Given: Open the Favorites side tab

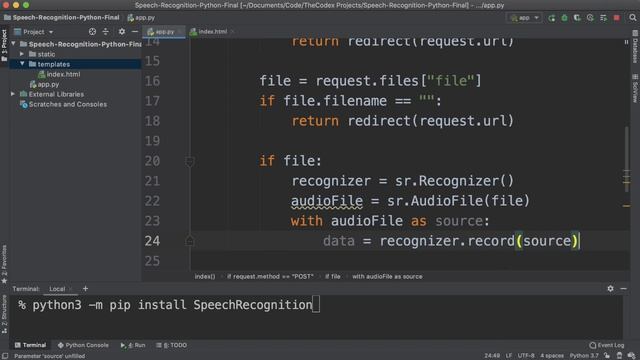Looking at the screenshot, I should click(x=4, y=264).
